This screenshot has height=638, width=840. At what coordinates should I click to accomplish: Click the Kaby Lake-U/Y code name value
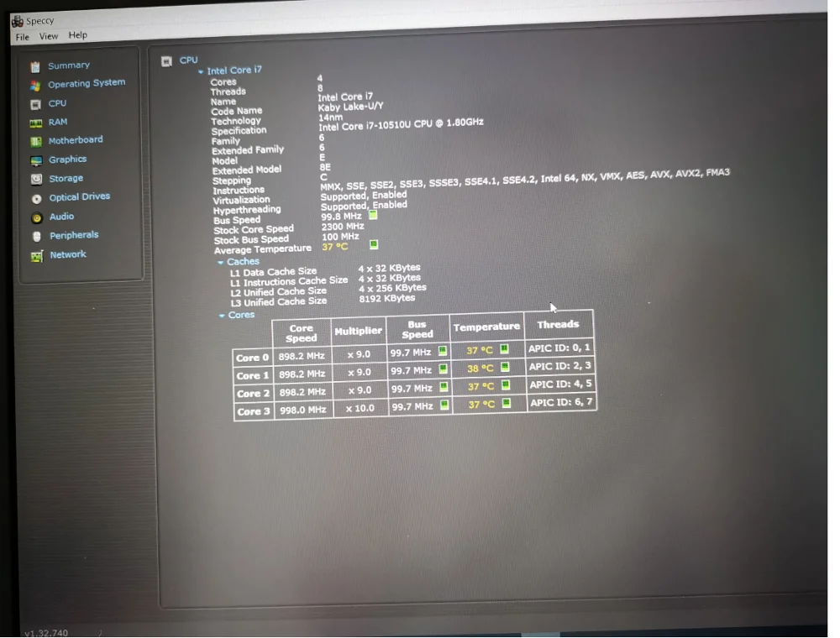pyautogui.click(x=351, y=107)
